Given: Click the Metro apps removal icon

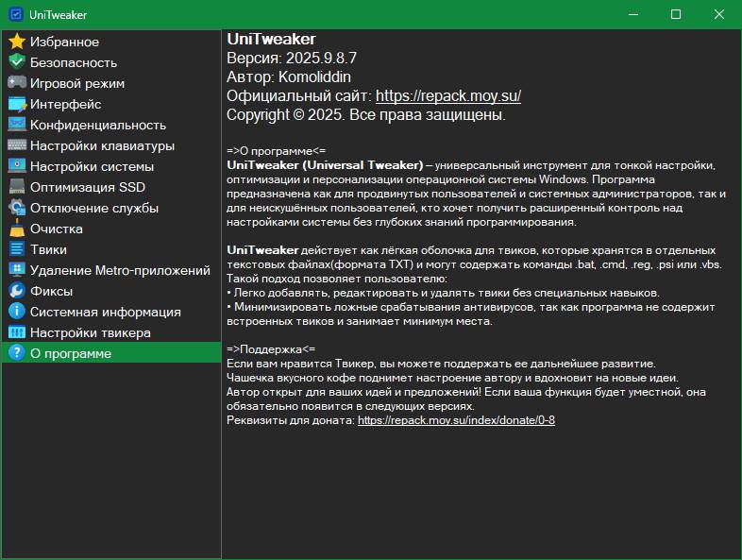Looking at the screenshot, I should [x=17, y=270].
